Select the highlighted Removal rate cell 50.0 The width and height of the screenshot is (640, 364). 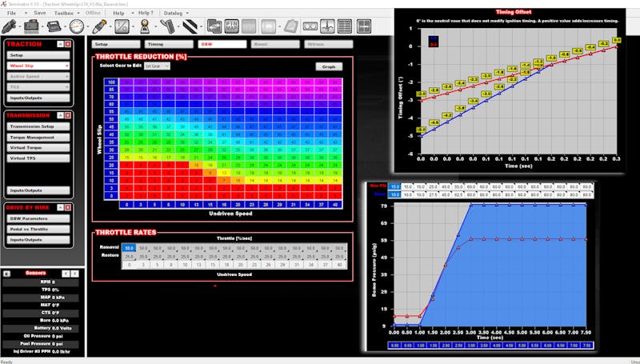tap(128, 249)
